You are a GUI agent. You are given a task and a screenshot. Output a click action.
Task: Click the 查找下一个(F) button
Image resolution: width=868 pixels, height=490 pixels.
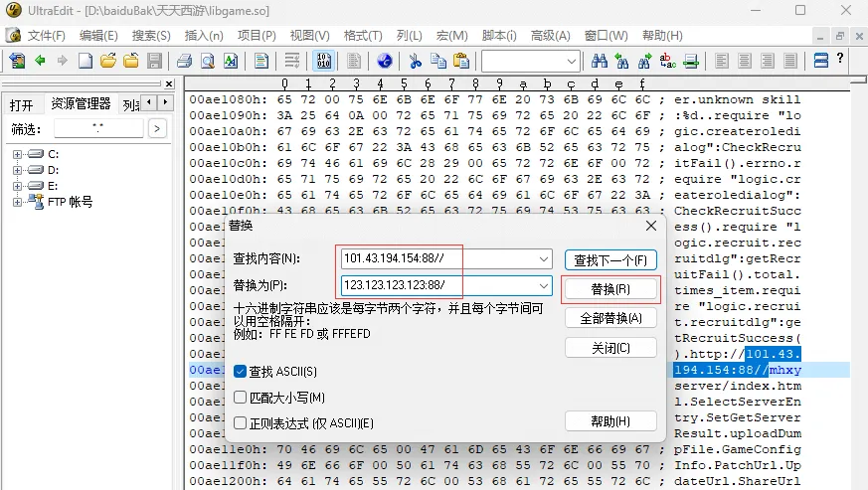pos(610,260)
